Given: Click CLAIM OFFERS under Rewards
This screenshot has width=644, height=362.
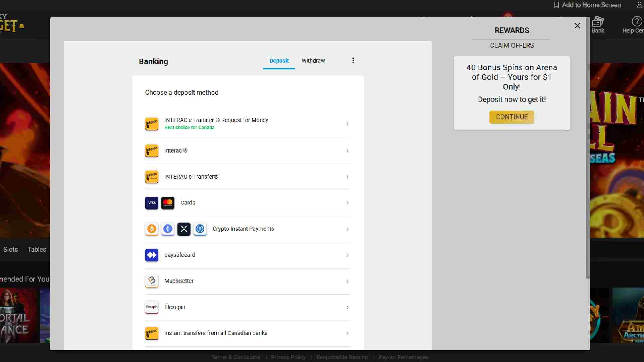Looking at the screenshot, I should point(512,45).
